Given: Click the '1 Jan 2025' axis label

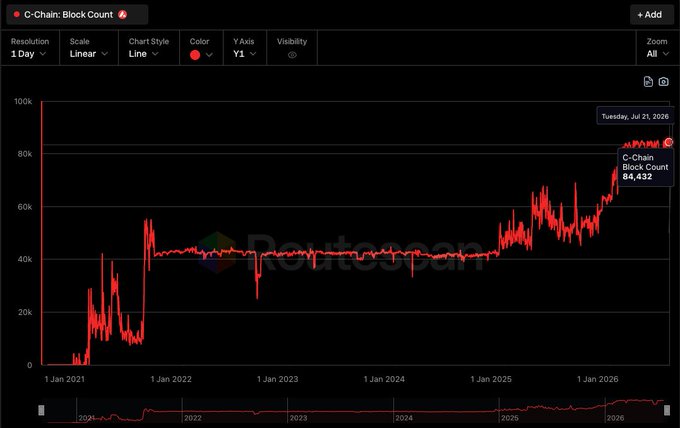Looking at the screenshot, I should 491,379.
